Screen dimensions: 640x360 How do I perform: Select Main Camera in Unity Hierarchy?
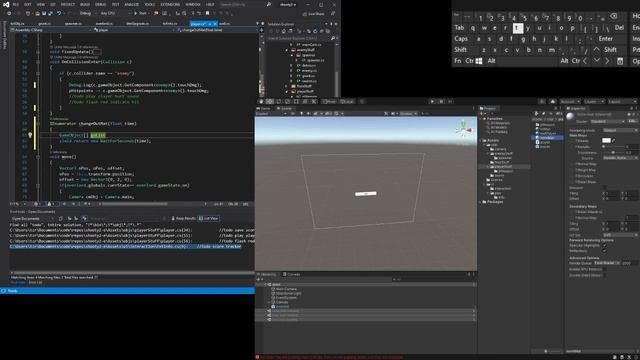[x=286, y=289]
